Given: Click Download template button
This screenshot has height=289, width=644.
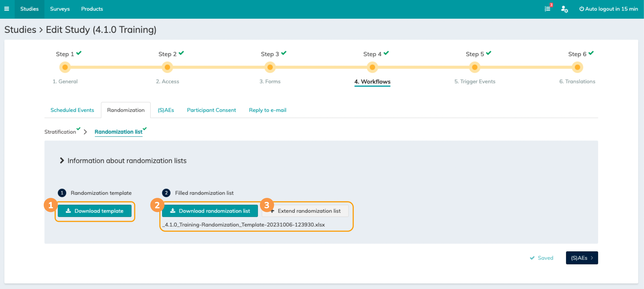Looking at the screenshot, I should [x=94, y=211].
